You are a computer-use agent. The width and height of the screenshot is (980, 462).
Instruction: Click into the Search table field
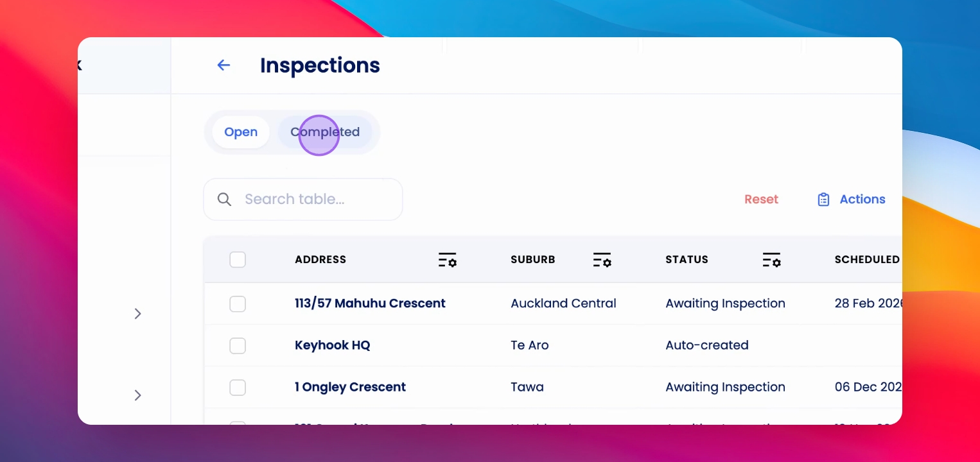point(303,200)
